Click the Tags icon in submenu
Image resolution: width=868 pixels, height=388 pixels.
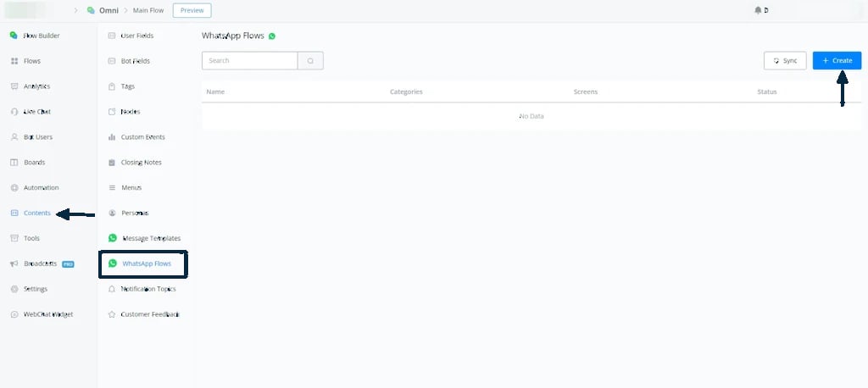click(x=112, y=86)
